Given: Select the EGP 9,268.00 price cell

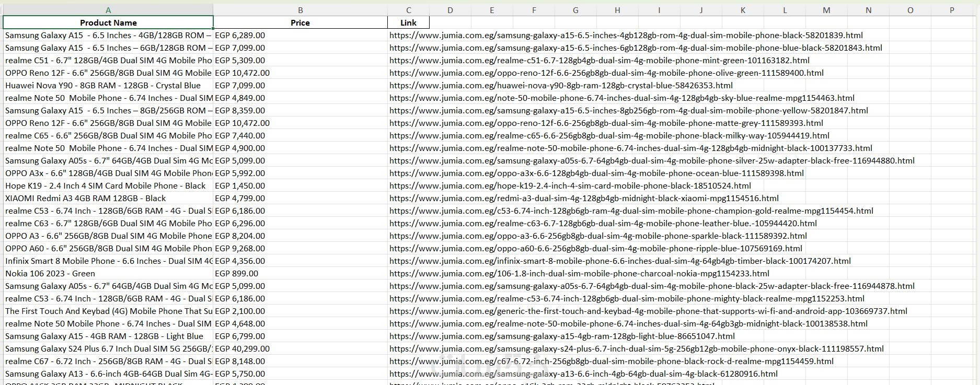Looking at the screenshot, I should tap(301, 248).
